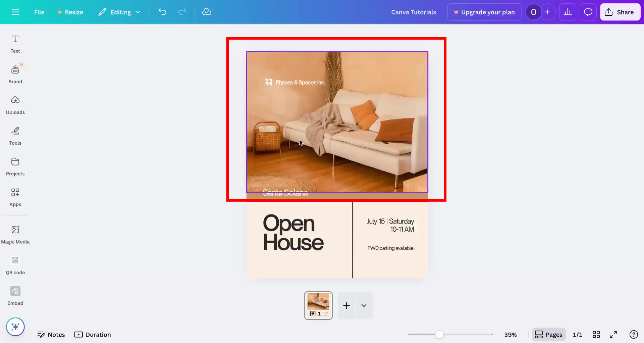644x343 pixels.
Task: Open the Magic Media generator
Action: click(x=15, y=234)
